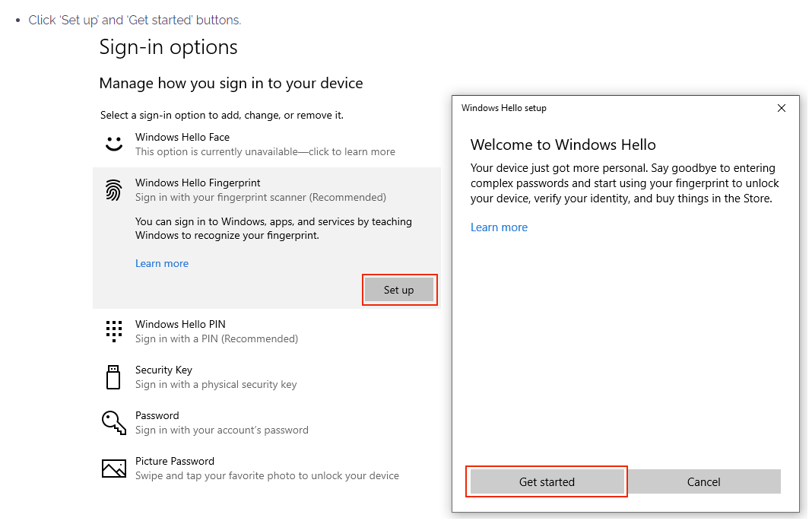This screenshot has width=812, height=521.
Task: Click 'Select a sign-in option to add' text
Action: tap(222, 115)
